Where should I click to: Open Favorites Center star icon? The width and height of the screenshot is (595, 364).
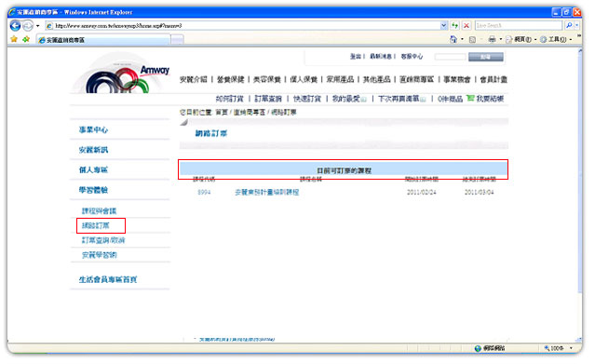[x=14, y=39]
